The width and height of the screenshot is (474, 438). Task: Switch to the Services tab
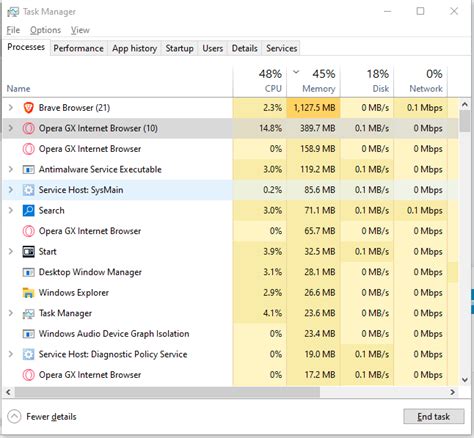tap(281, 48)
